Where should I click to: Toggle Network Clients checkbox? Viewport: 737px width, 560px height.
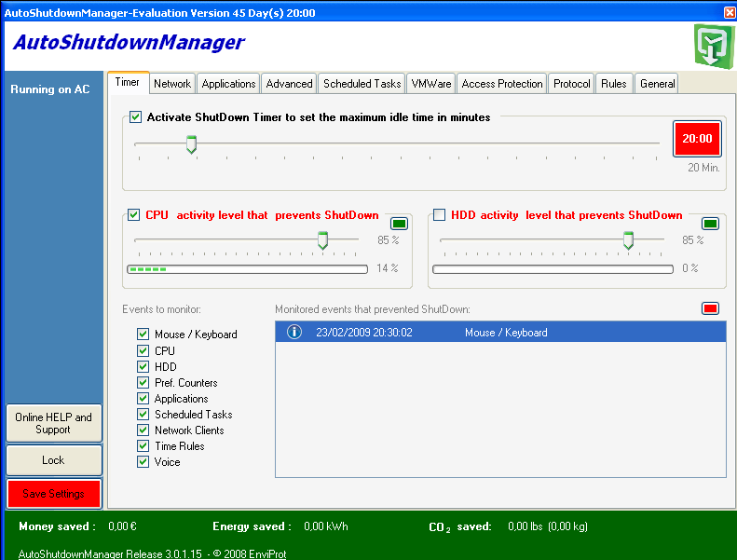pos(143,430)
